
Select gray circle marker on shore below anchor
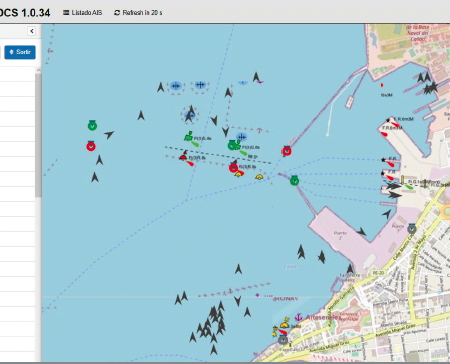coord(283,340)
